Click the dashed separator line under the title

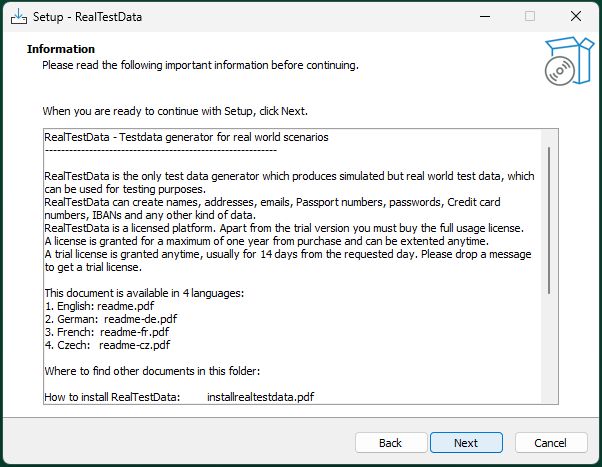(x=161, y=150)
